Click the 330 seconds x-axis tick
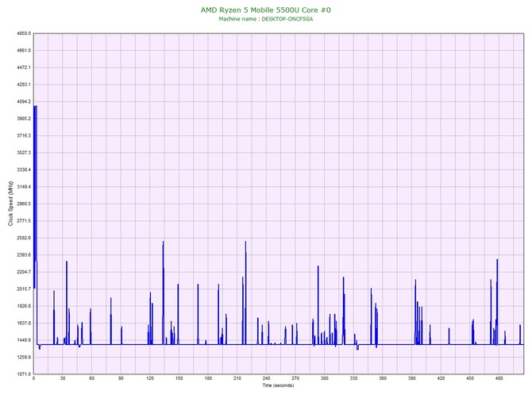532x399 pixels. [353, 378]
